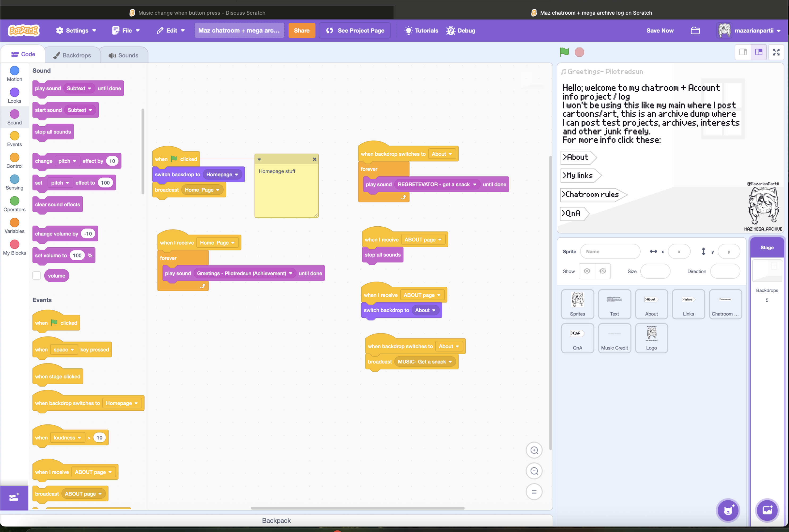Image resolution: width=789 pixels, height=532 pixels.
Task: Zoom out the code workspace
Action: click(x=534, y=471)
